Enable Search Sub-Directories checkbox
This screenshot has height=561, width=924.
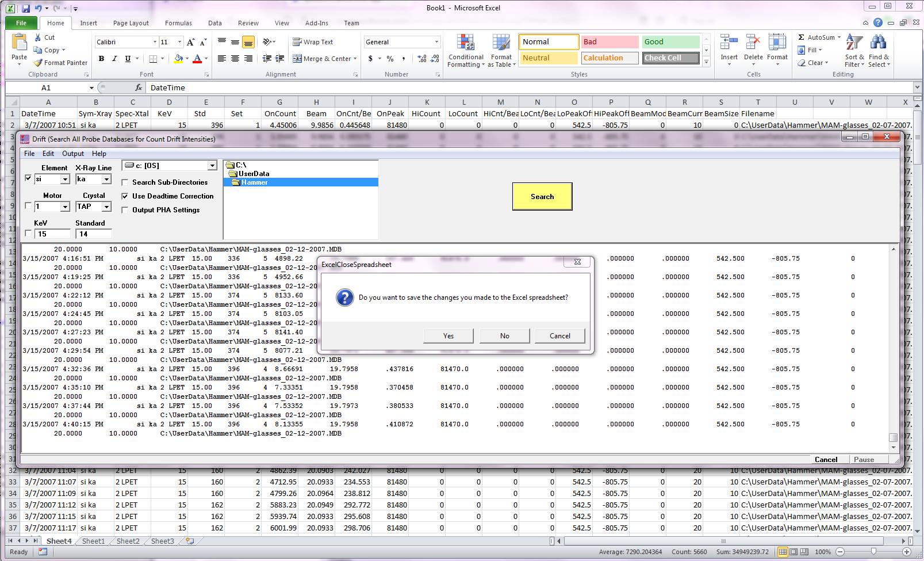[125, 182]
